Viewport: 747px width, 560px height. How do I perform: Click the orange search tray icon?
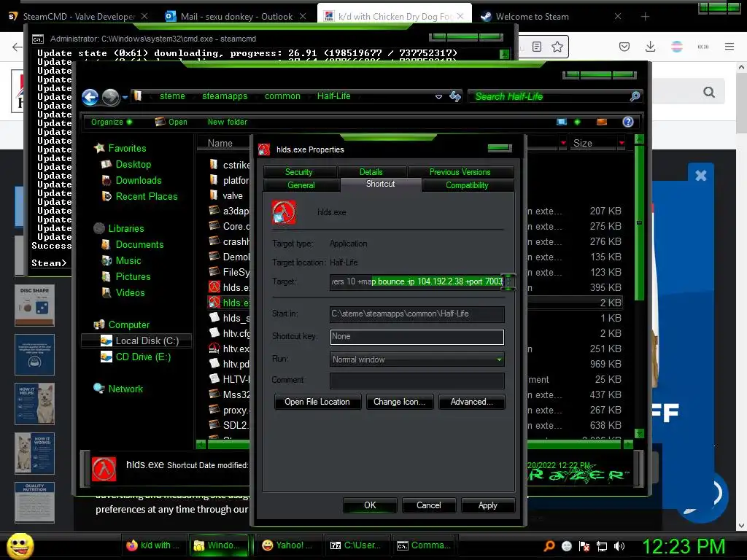pyautogui.click(x=549, y=546)
